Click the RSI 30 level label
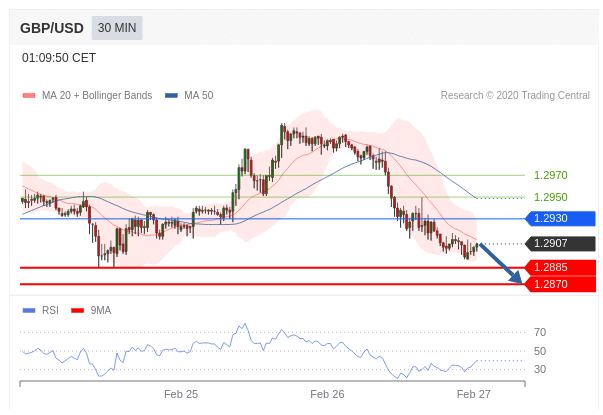 pyautogui.click(x=540, y=369)
